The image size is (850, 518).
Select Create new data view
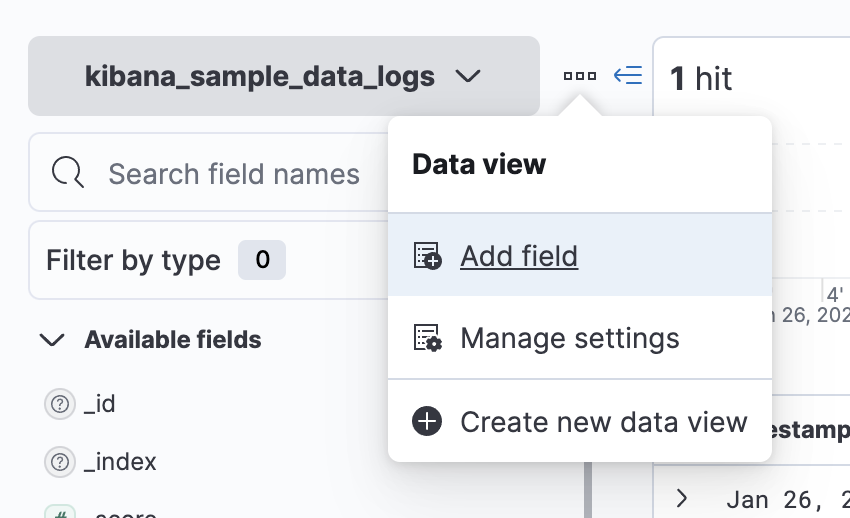603,422
